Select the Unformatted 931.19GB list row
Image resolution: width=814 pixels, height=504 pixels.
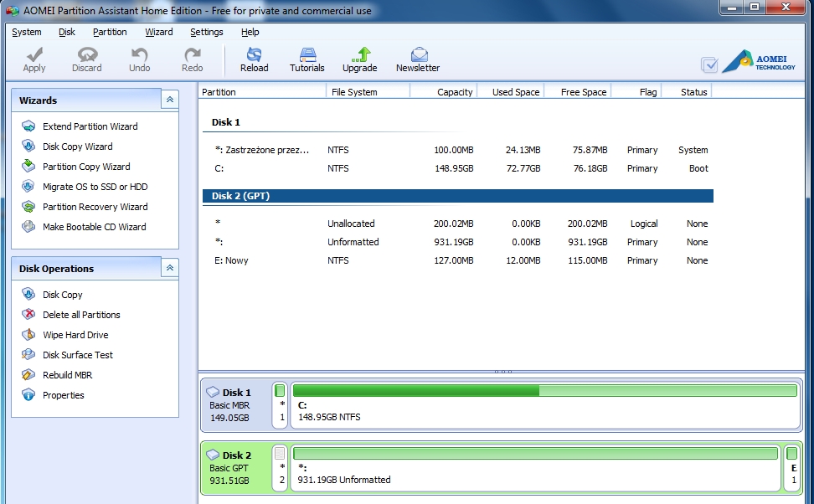tap(458, 242)
